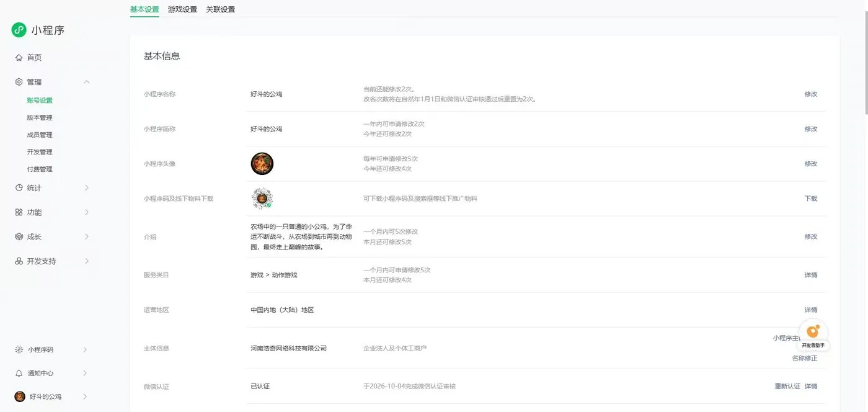
Task: Switch to the 关联设置 tab
Action: (220, 9)
